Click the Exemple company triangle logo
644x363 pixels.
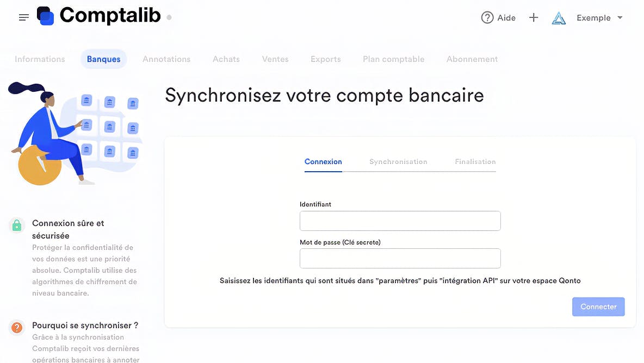(559, 18)
